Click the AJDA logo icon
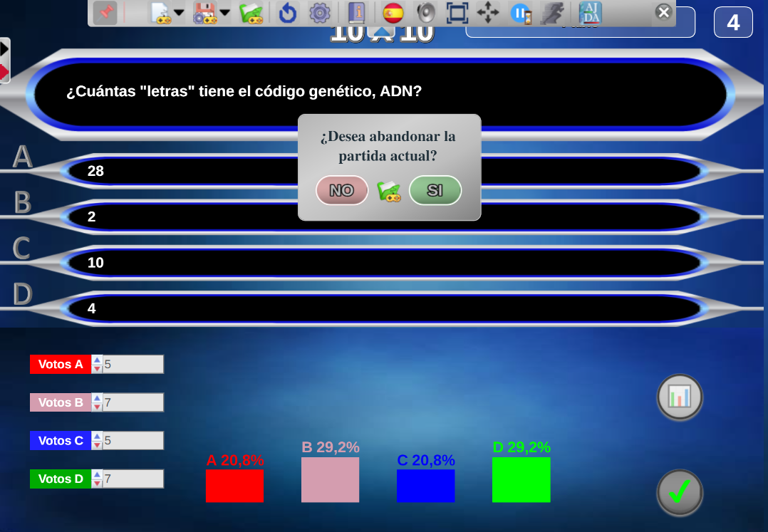 (590, 13)
